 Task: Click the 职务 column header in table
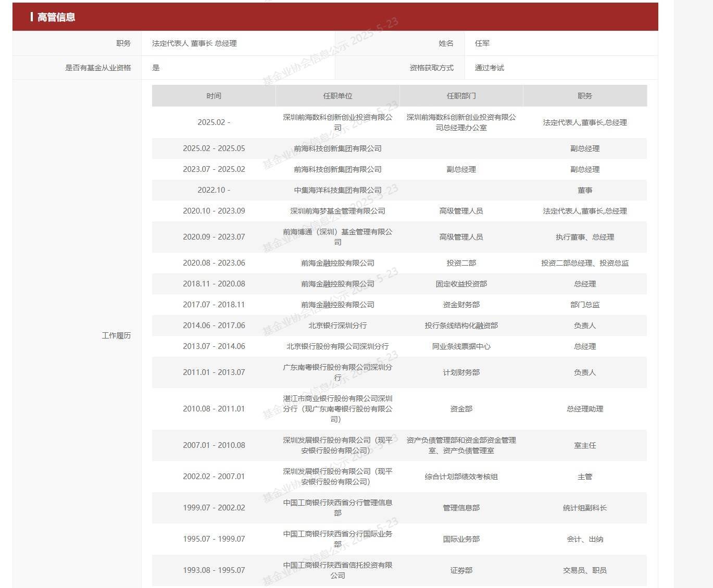coord(585,96)
